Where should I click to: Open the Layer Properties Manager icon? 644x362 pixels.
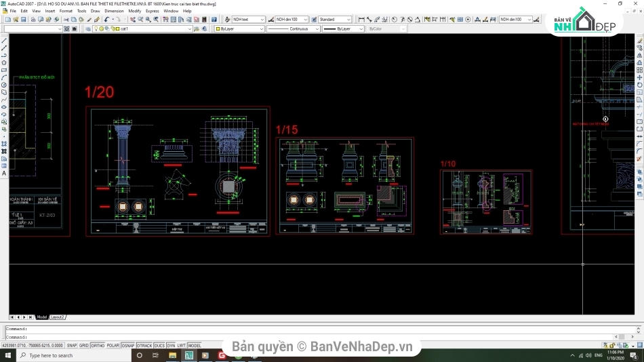coord(87,29)
